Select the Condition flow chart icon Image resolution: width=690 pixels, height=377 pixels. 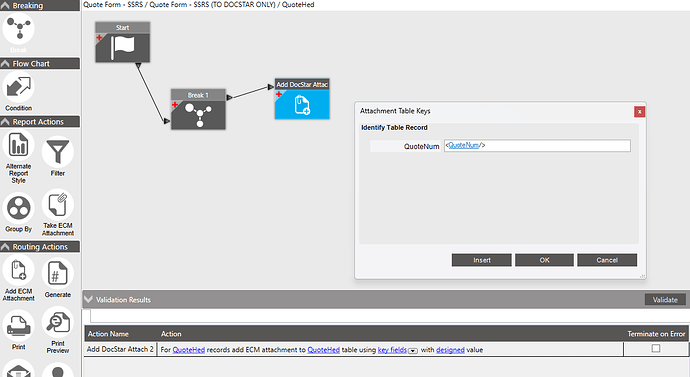(x=18, y=87)
